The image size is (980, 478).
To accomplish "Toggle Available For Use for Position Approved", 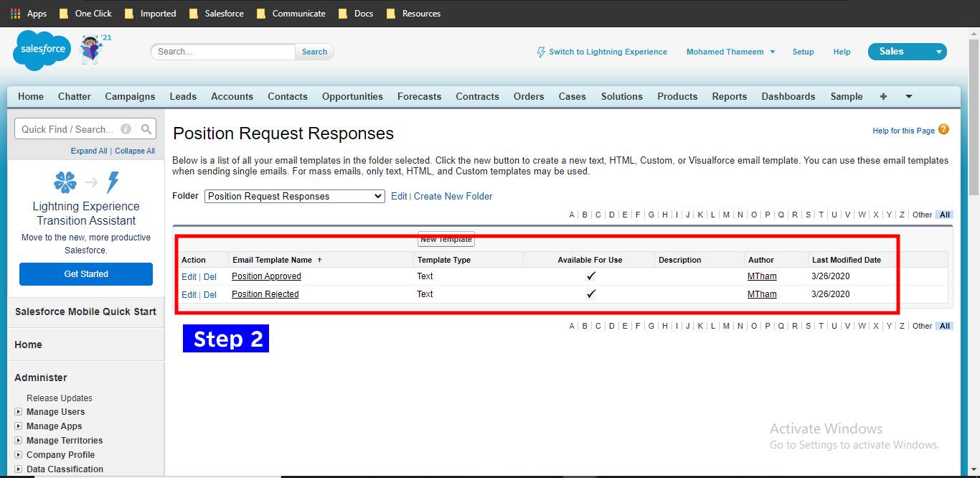I will pos(590,276).
